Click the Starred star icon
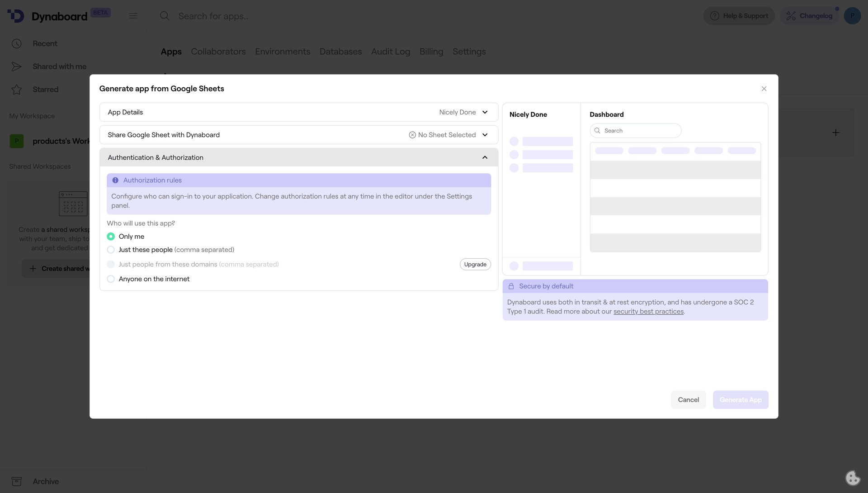The width and height of the screenshot is (868, 493). tap(17, 89)
